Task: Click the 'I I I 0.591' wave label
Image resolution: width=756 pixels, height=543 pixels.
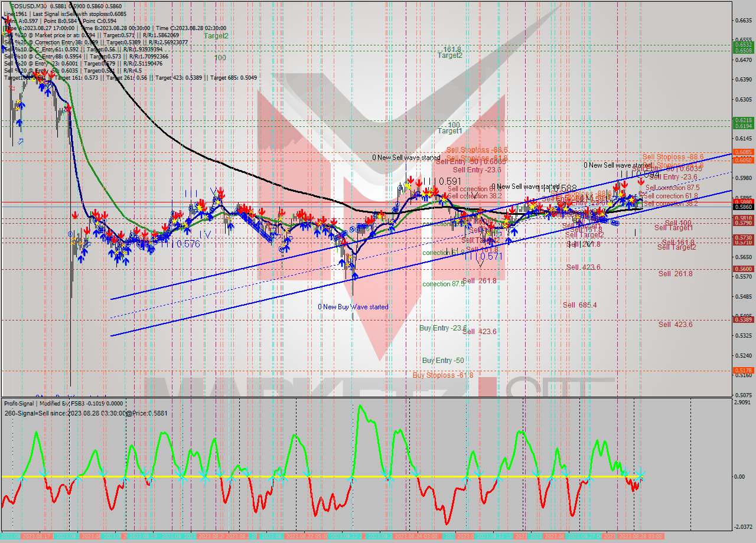Action: 442,182
